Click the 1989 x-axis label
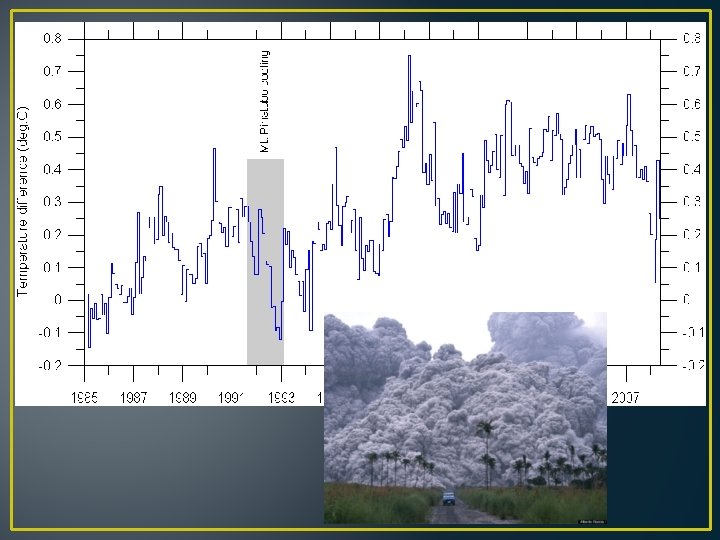Viewport: 720px width, 540px height. click(183, 397)
